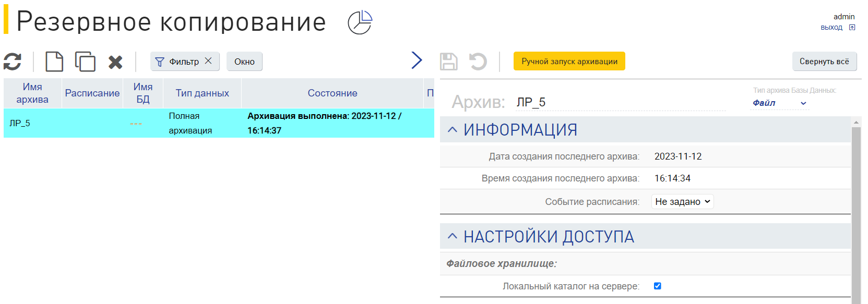Click the выход link
Screen dimensions: 868x304
coord(831,28)
